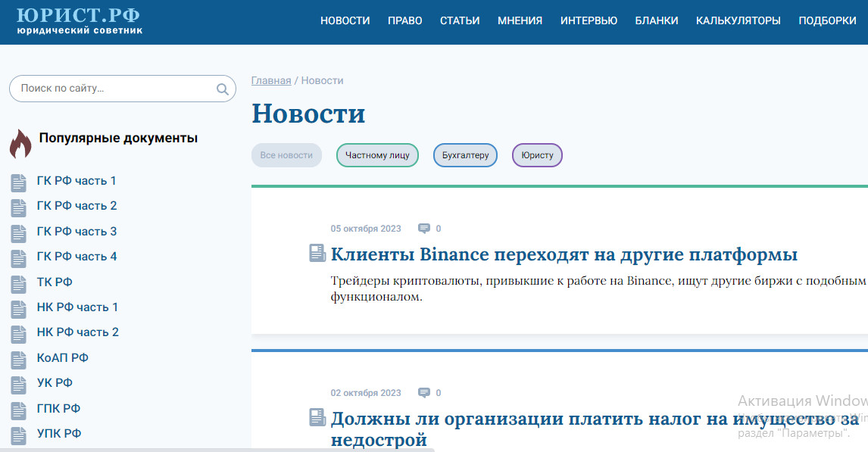Click the Новости page heading
868x452 pixels.
(x=308, y=114)
